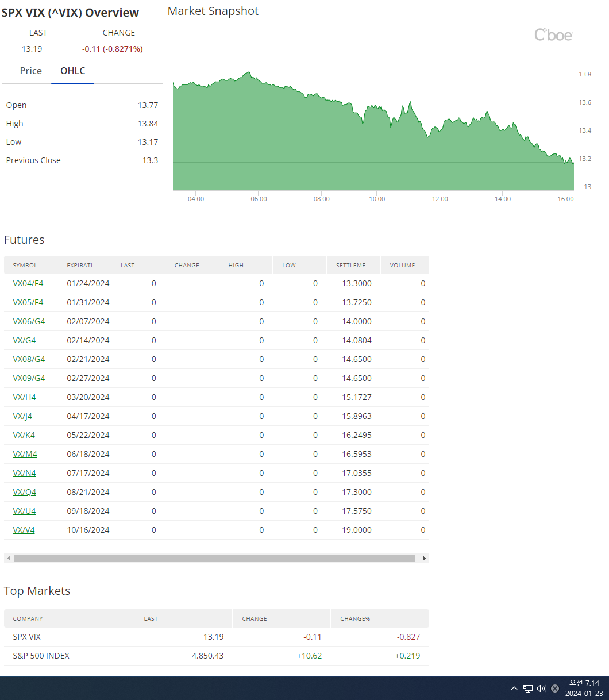Click the tray notification X icon
The height and width of the screenshot is (700, 609).
555,689
